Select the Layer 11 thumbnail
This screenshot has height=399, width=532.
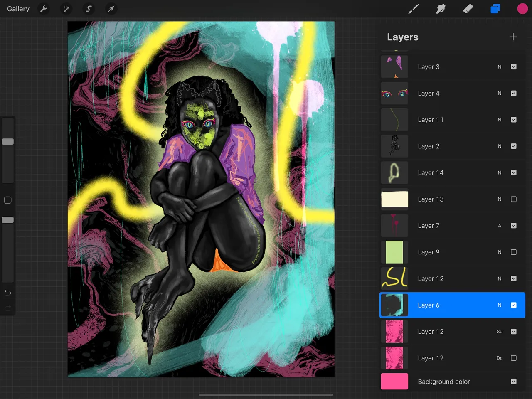(394, 120)
